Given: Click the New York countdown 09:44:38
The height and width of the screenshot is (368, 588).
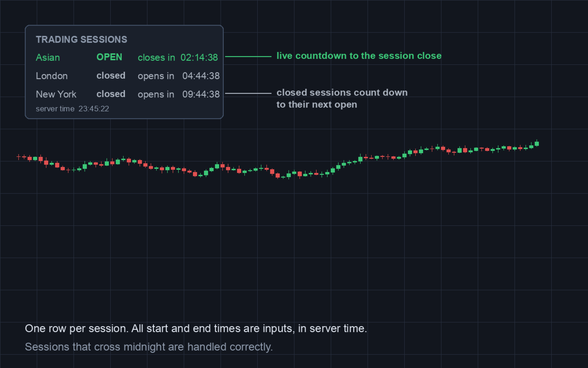Looking at the screenshot, I should coord(201,94).
